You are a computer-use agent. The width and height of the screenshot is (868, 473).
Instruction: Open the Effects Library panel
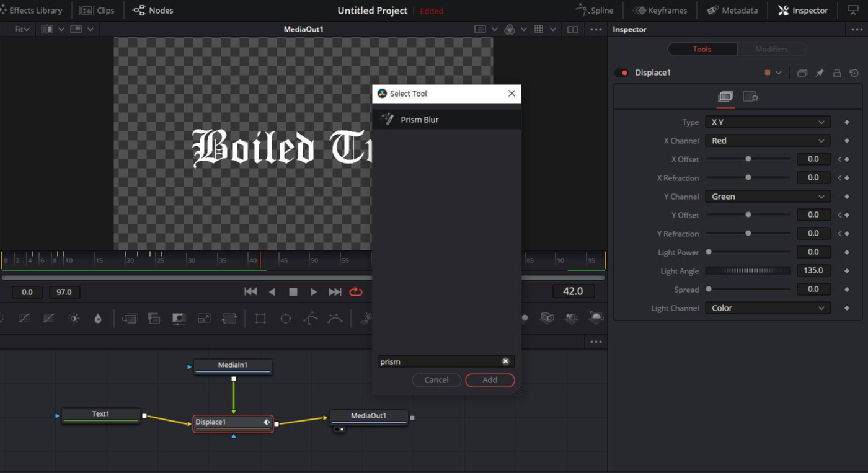tap(32, 11)
